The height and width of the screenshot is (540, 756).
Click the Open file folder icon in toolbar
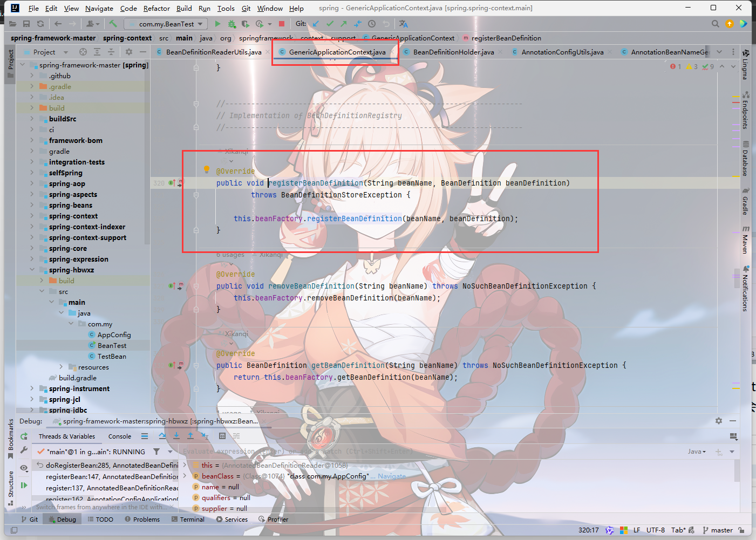tap(12, 24)
